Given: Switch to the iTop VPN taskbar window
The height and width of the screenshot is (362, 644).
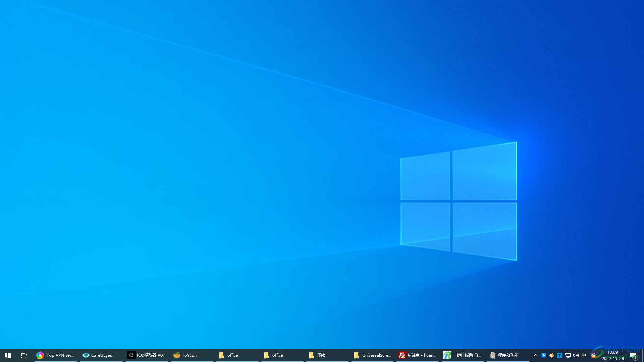Looking at the screenshot, I should [x=56, y=355].
